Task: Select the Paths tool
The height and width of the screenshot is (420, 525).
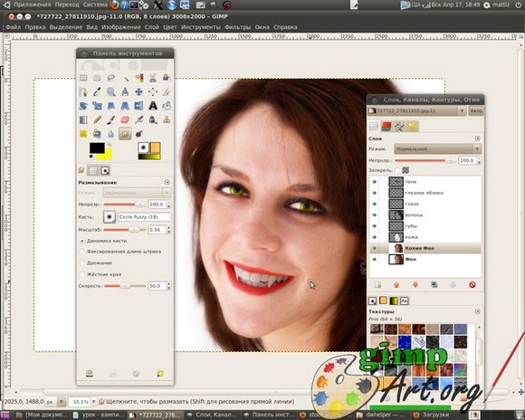Action: pyautogui.click(x=83, y=91)
